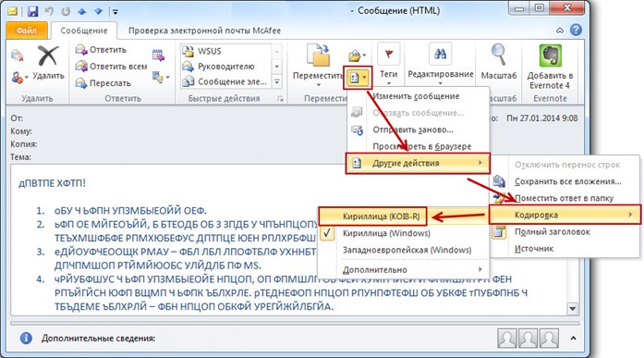This screenshot has height=358, width=644.
Task: Open the more reply actions dropdown icon
Action: [161, 77]
